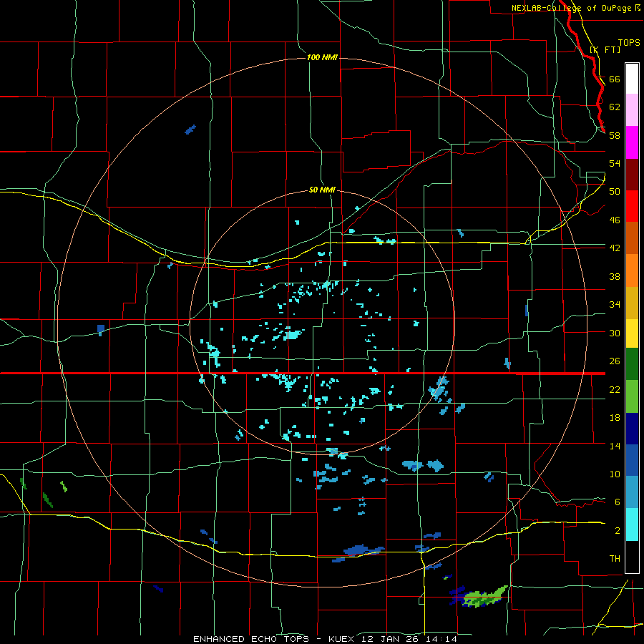Viewport: 644px width, 644px height.
Task: Click the "26" scale value on the legend
Action: point(615,361)
